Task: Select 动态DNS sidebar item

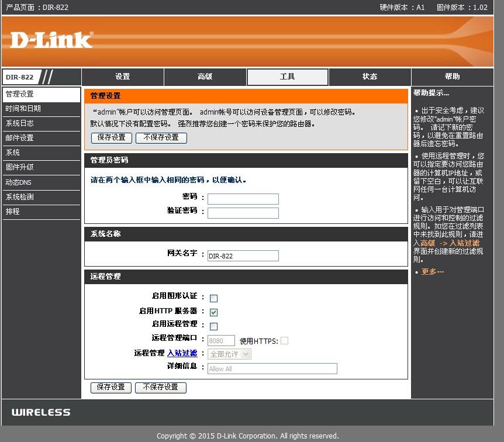Action: [41, 182]
